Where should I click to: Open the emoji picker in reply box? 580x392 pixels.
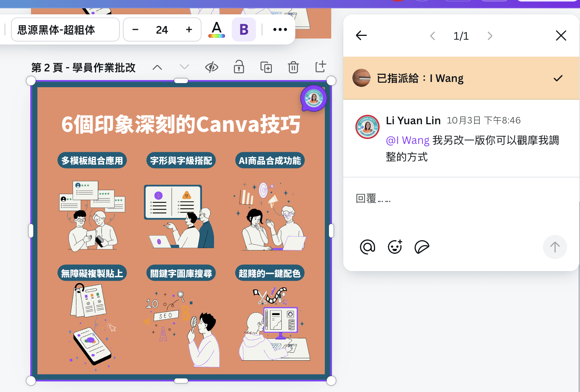tap(395, 247)
